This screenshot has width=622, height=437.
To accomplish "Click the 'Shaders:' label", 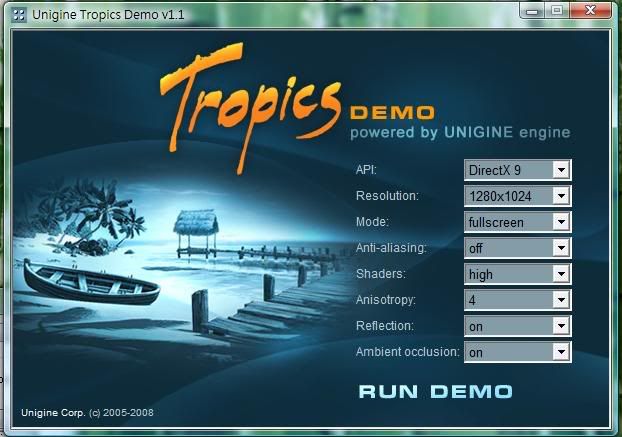I will click(x=381, y=274).
